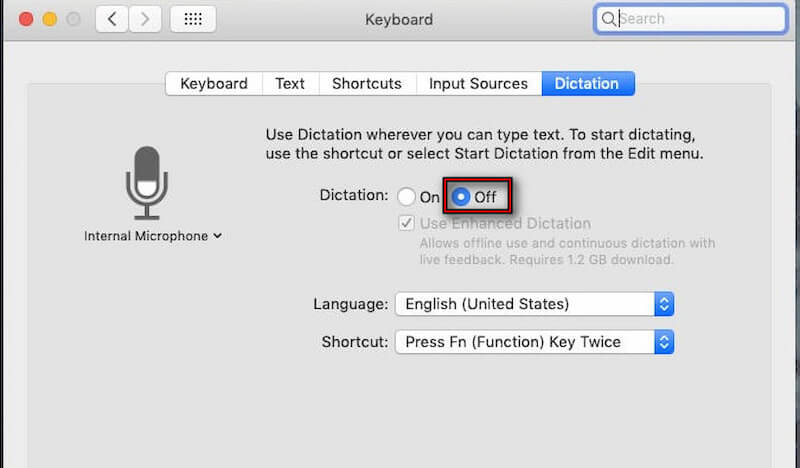The width and height of the screenshot is (800, 468).
Task: Open the Shortcut dropdown menu
Action: click(x=534, y=342)
